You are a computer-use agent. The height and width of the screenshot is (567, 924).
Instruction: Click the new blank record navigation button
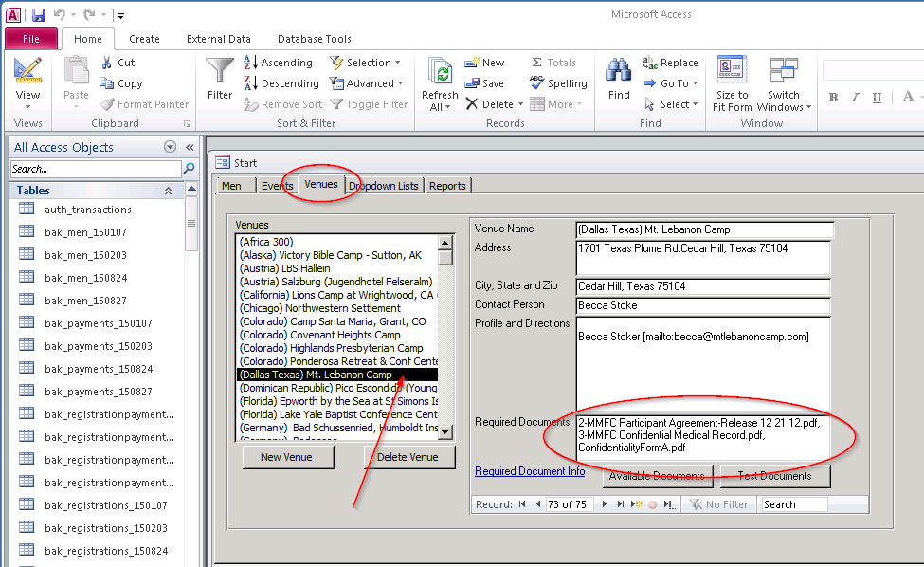click(x=637, y=504)
